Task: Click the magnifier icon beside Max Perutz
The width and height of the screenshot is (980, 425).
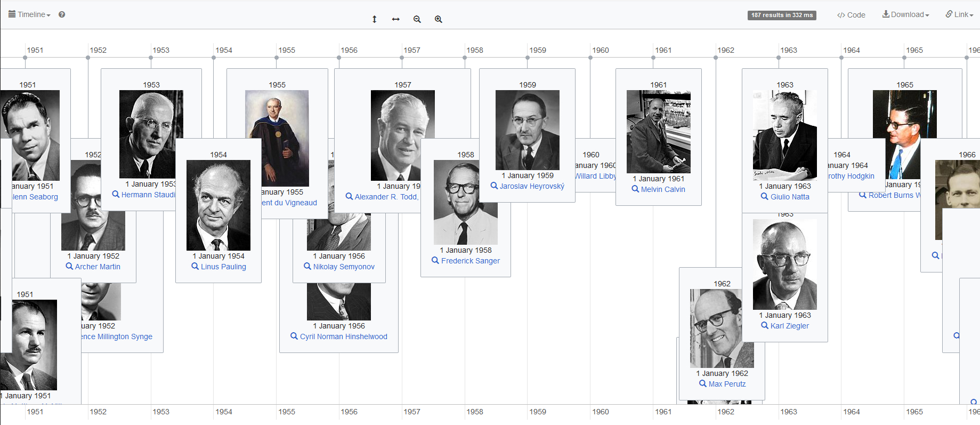Action: click(x=703, y=383)
